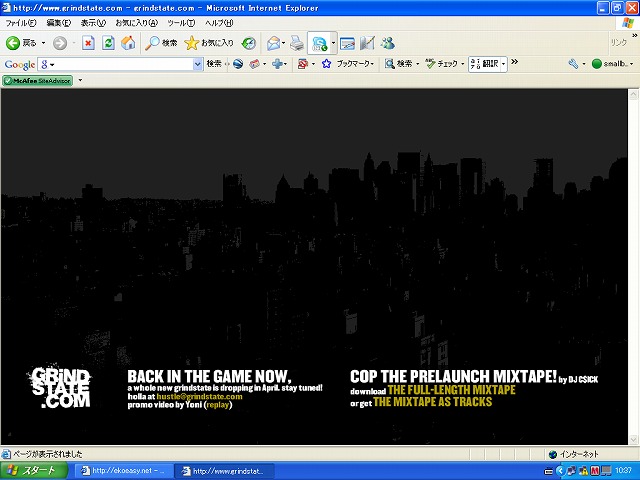This screenshot has width=640, height=480.
Task: Click the green Back arrow button
Action: click(13, 43)
